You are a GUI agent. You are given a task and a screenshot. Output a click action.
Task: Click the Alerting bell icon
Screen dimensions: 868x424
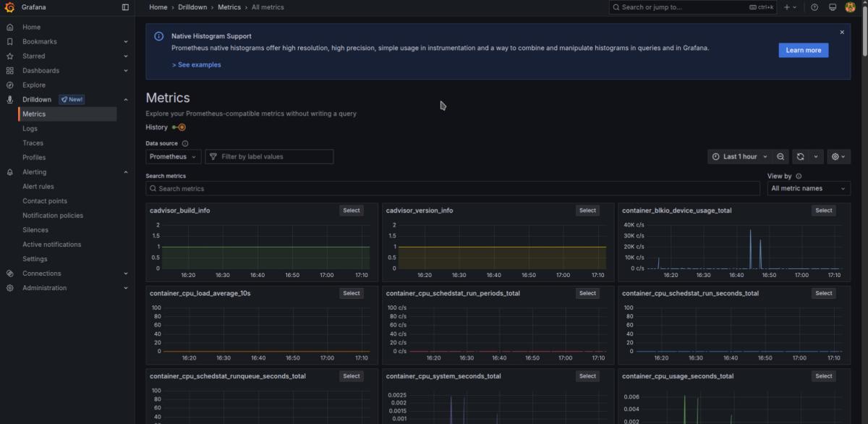coord(9,172)
